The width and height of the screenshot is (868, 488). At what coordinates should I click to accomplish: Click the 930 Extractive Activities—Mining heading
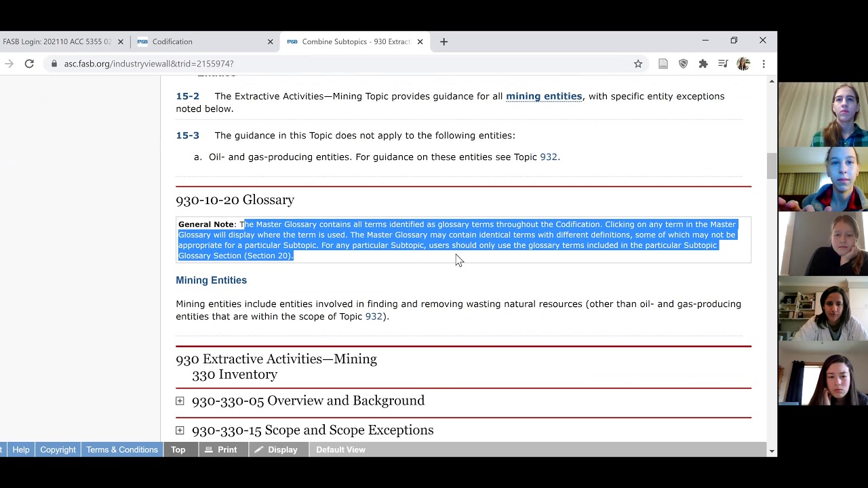pos(277,359)
